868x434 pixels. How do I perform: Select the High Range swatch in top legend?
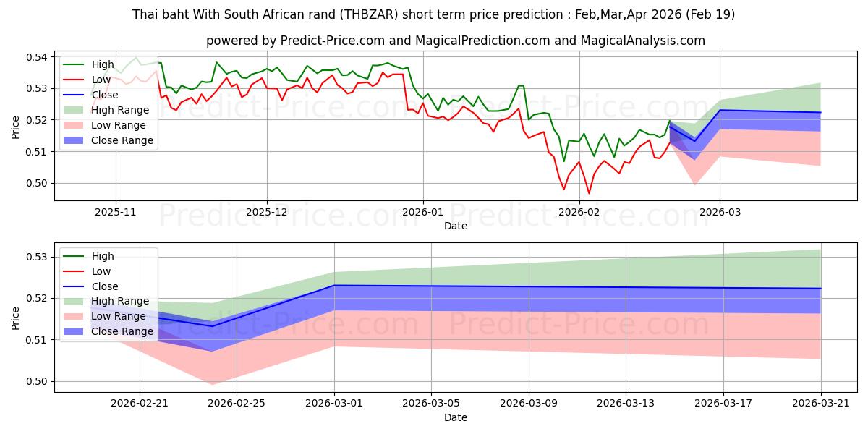(75, 110)
